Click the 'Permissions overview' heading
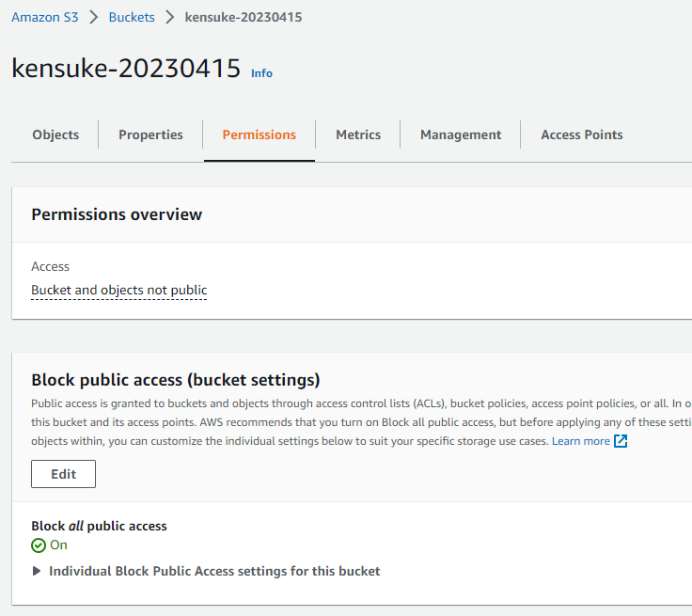Screen dimensions: 692x616 (x=117, y=214)
